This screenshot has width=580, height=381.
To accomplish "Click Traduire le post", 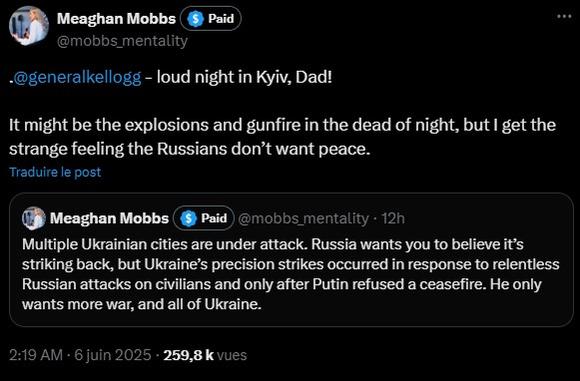I will 55,172.
